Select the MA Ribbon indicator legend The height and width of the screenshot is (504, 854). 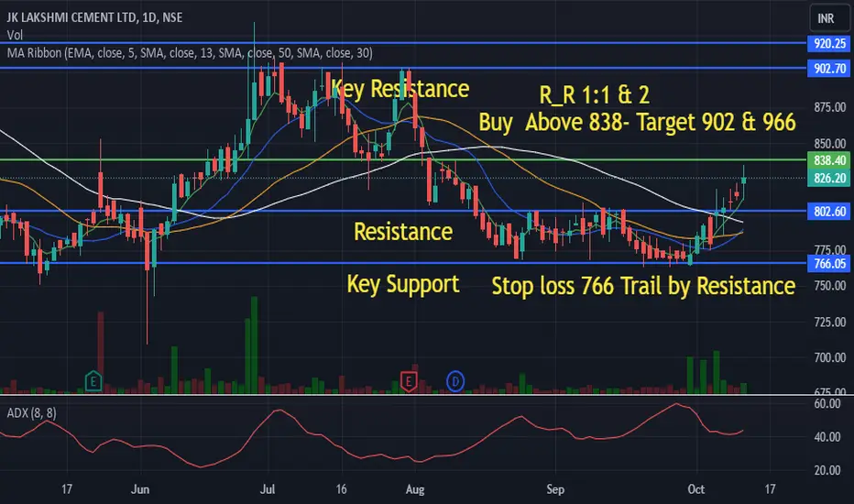[x=190, y=53]
